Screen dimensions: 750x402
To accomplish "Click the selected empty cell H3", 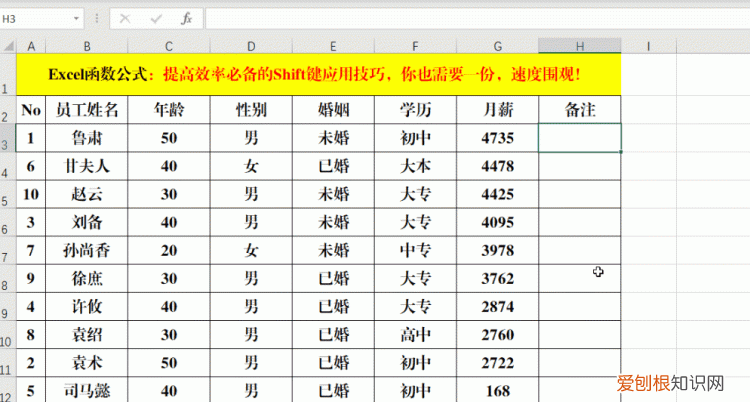I will (x=580, y=138).
